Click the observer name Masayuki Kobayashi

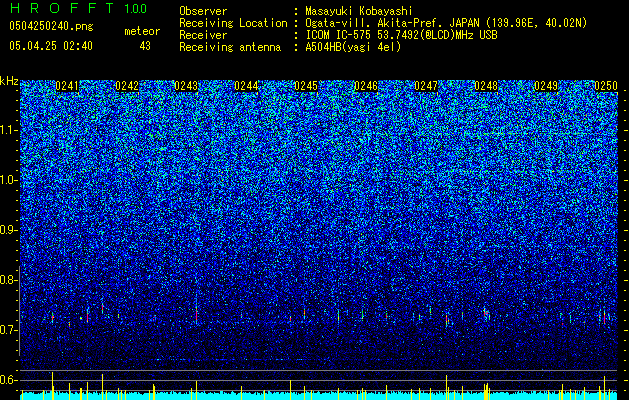(359, 11)
